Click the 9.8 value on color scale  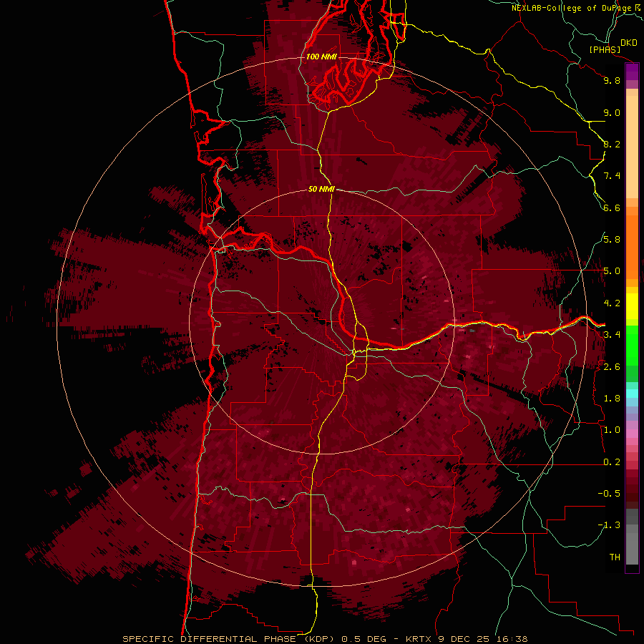click(x=612, y=80)
